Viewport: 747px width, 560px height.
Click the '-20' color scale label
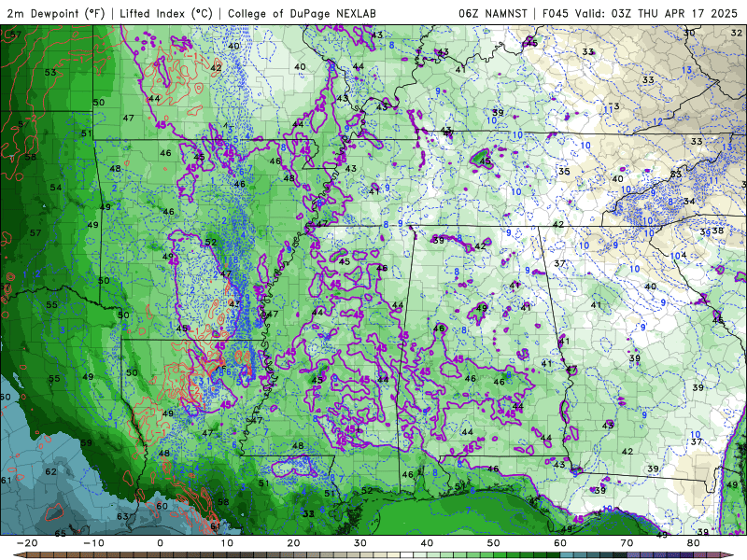[x=26, y=543]
